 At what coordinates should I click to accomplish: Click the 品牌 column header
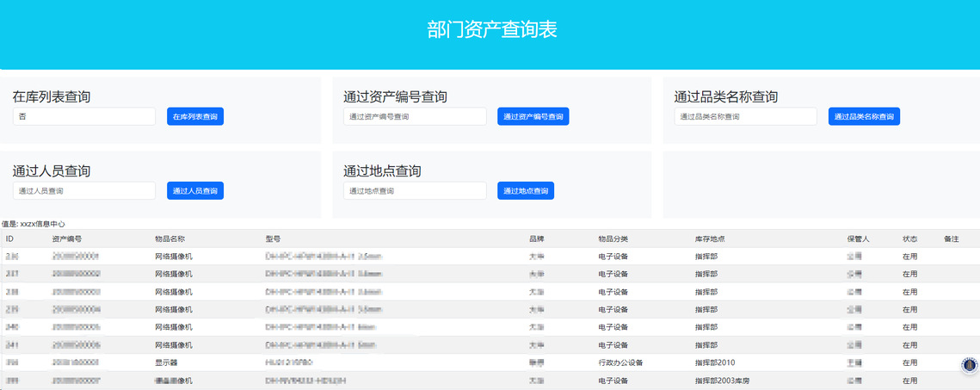click(537, 238)
